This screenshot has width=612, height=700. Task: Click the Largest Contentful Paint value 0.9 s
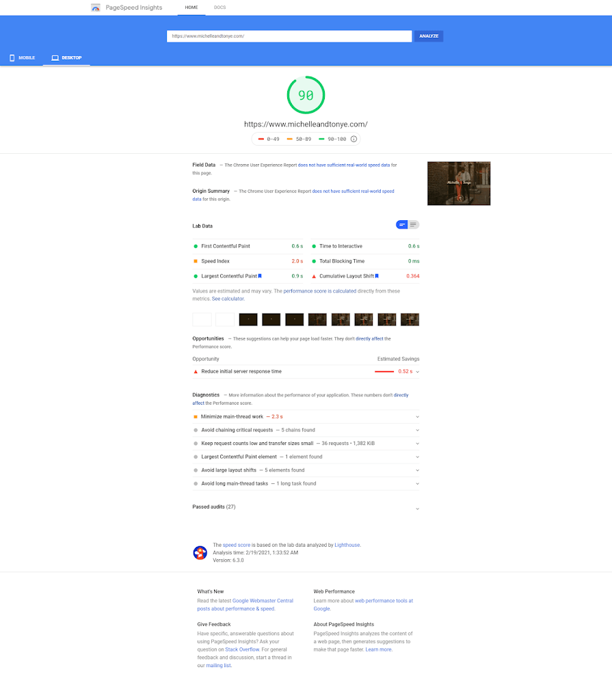coord(297,276)
